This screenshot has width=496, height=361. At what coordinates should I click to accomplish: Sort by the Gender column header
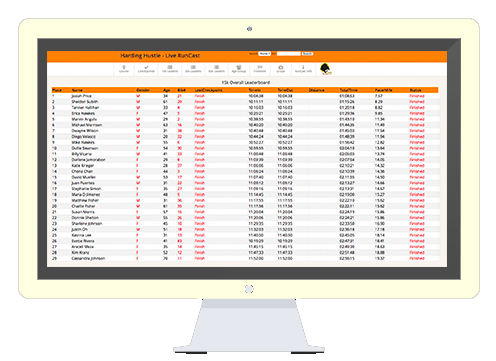pyautogui.click(x=143, y=90)
